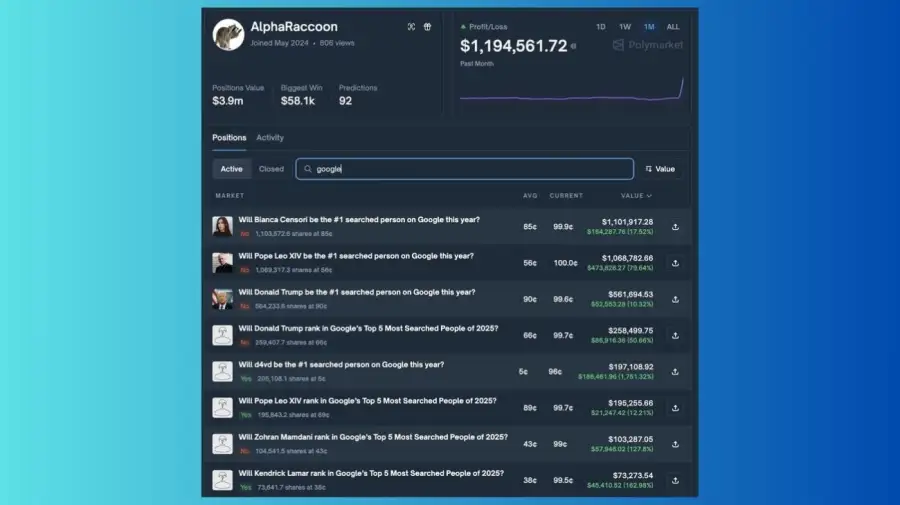Click the $1,101,917.28 position value
Viewport: 900px width, 505px height.
point(627,222)
